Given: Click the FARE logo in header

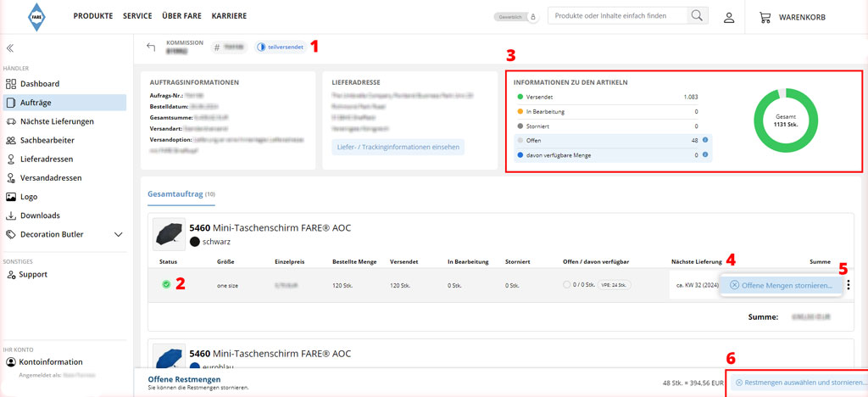Looking at the screenshot, I should [37, 17].
